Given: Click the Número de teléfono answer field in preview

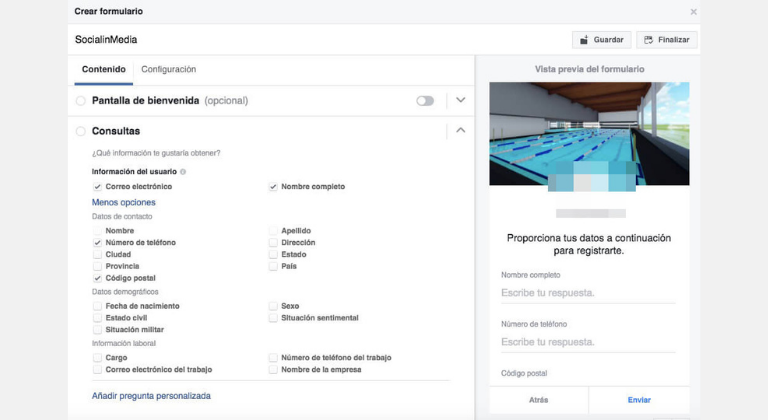Looking at the screenshot, I should pos(588,342).
